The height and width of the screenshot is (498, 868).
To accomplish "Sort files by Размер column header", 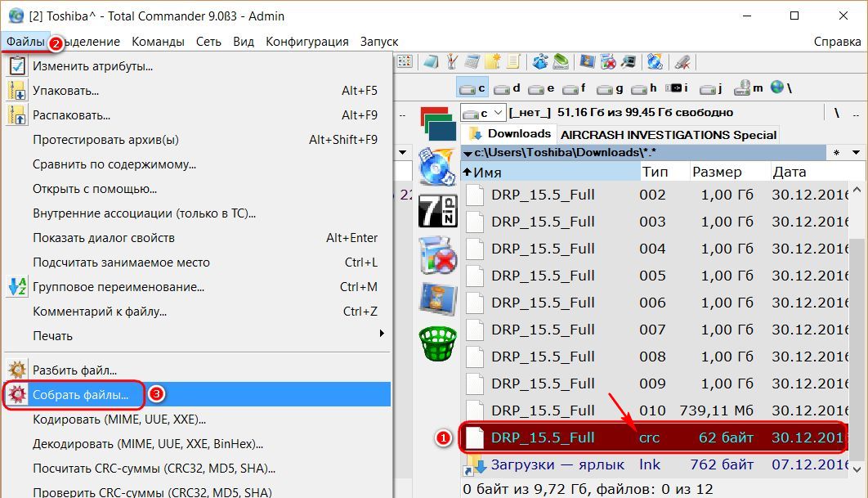I will click(x=730, y=173).
